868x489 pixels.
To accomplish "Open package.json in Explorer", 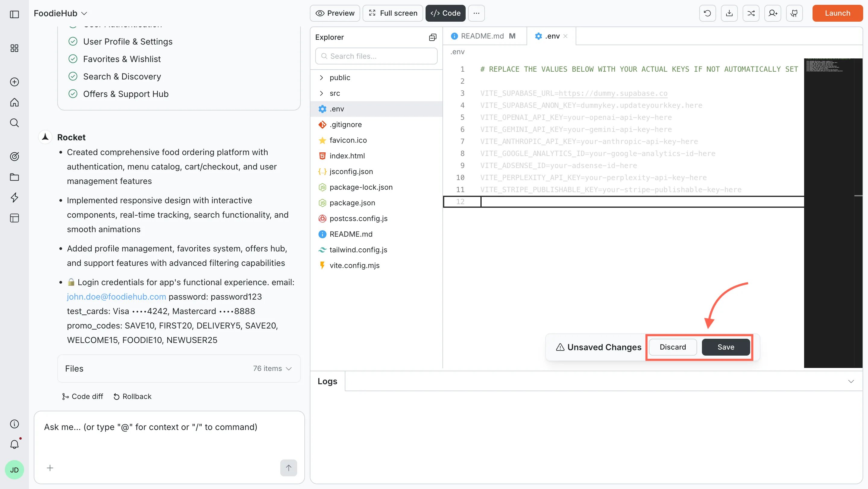I will pyautogui.click(x=376, y=203).
